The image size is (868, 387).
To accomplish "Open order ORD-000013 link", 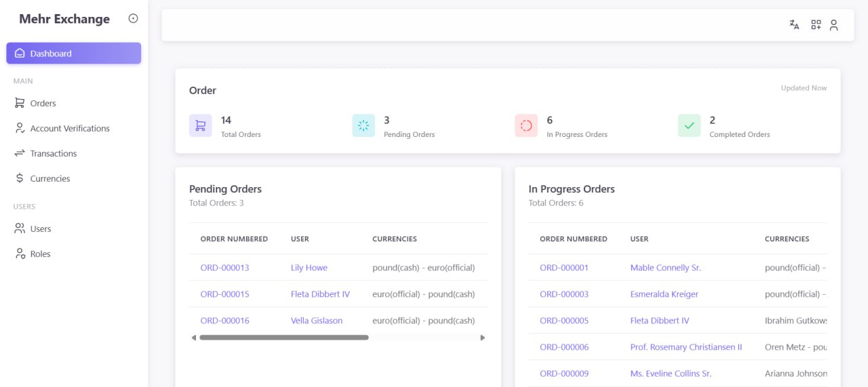I will 224,268.
